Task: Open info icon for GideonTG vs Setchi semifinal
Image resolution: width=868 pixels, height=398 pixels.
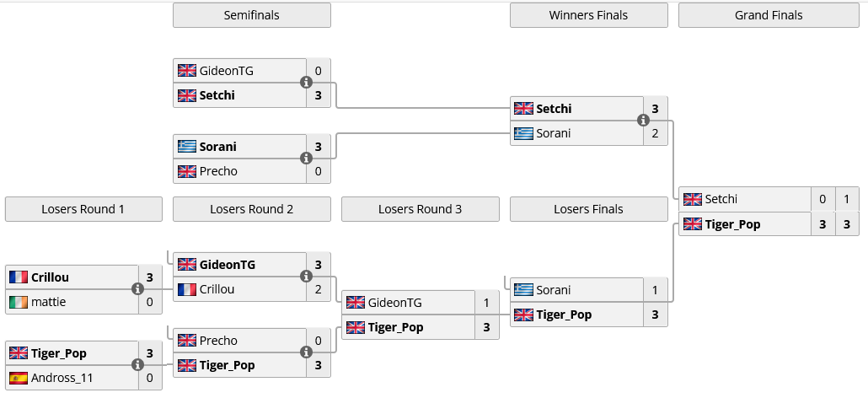Action: [306, 83]
